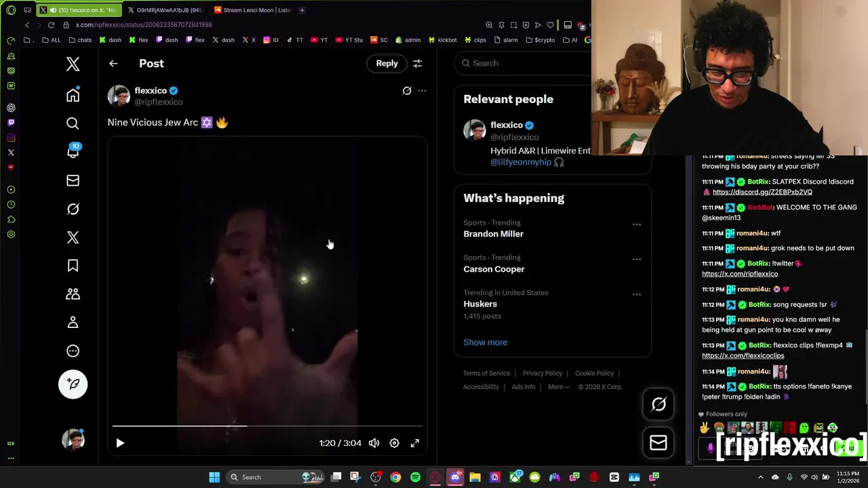Open Explore search in the X sidebar

point(73,123)
